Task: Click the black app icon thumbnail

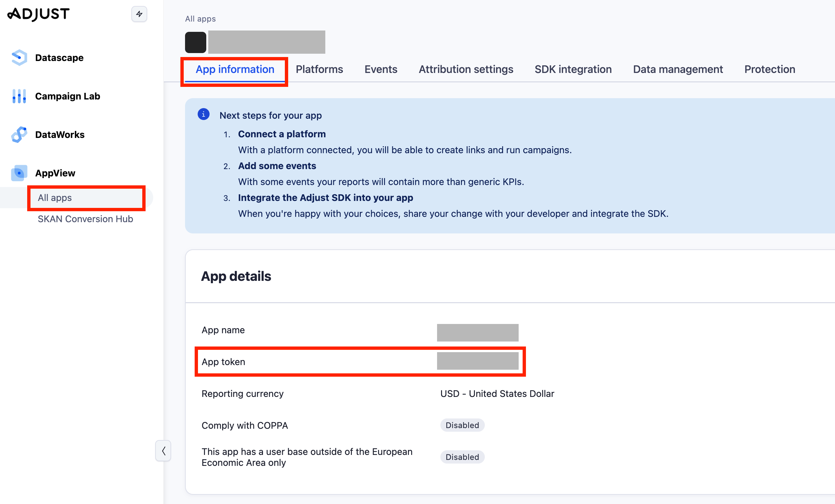Action: [196, 42]
